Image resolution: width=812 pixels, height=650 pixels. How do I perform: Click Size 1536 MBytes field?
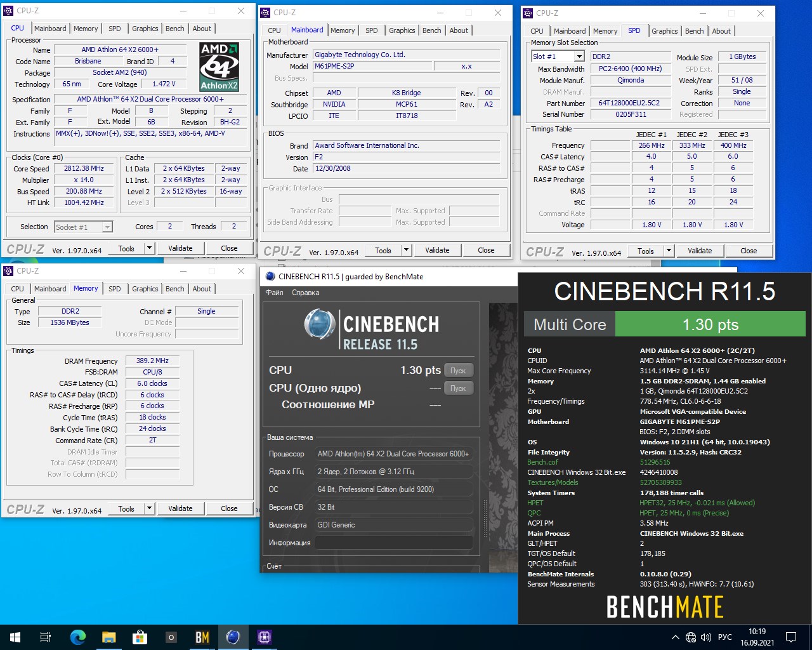point(70,322)
